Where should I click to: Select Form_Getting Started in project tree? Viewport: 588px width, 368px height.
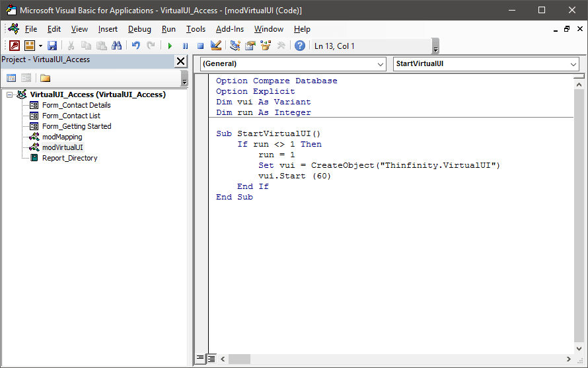click(77, 126)
